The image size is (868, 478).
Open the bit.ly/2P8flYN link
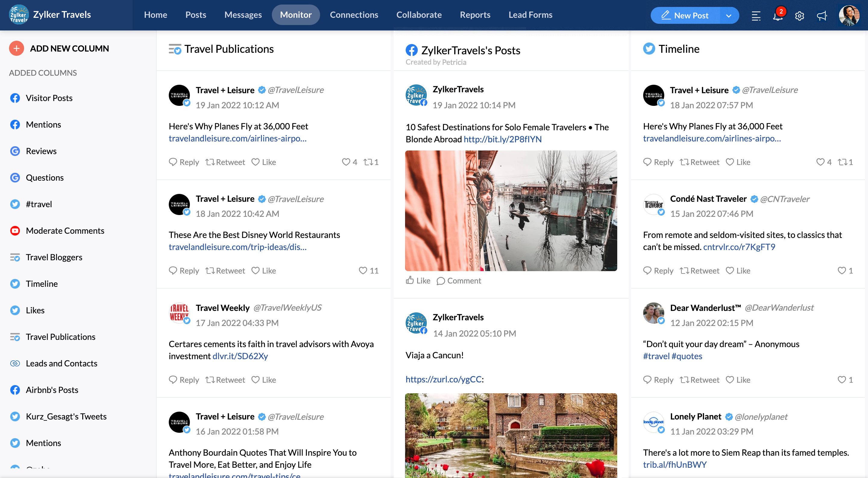[x=502, y=139]
